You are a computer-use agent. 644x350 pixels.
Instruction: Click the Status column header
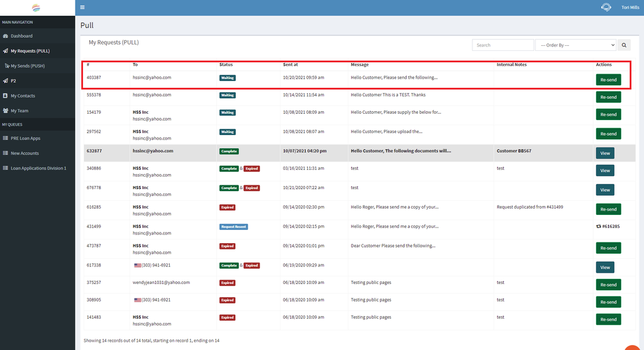point(226,65)
